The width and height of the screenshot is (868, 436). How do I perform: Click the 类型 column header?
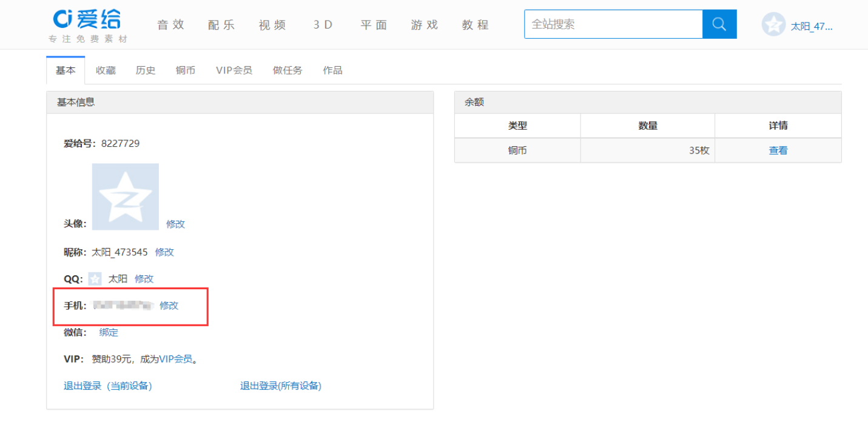tap(517, 126)
